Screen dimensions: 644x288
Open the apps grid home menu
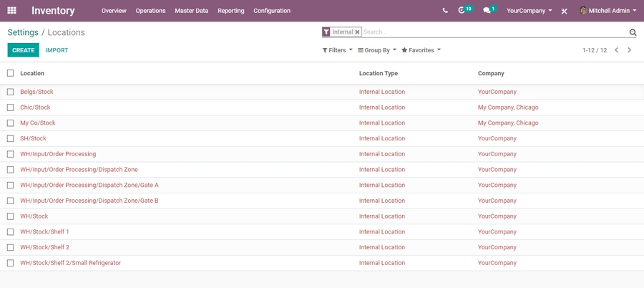(x=11, y=11)
